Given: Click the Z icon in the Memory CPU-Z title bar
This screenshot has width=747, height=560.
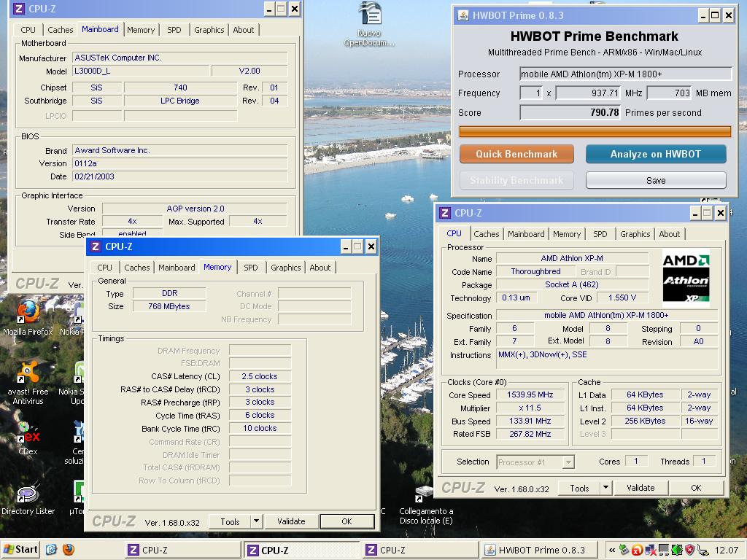Looking at the screenshot, I should (96, 246).
